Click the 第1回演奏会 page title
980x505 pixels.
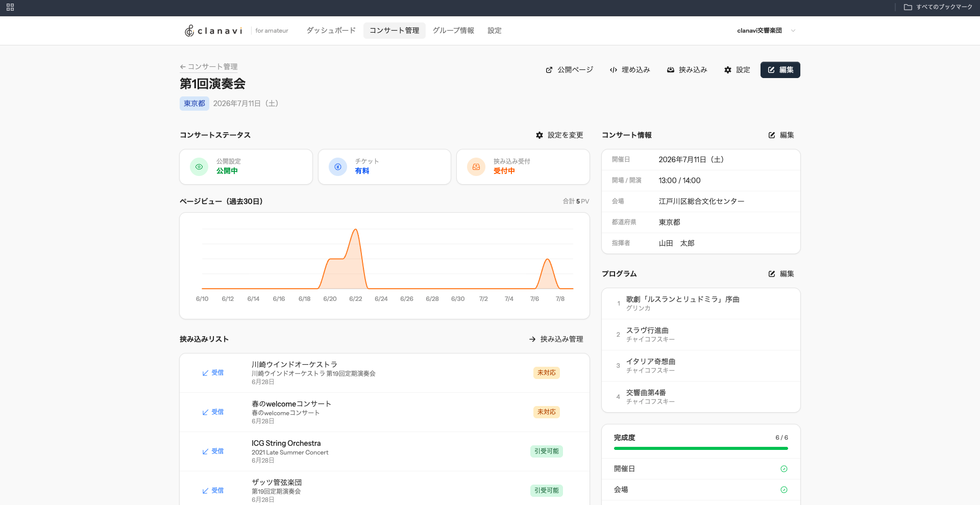coord(212,84)
